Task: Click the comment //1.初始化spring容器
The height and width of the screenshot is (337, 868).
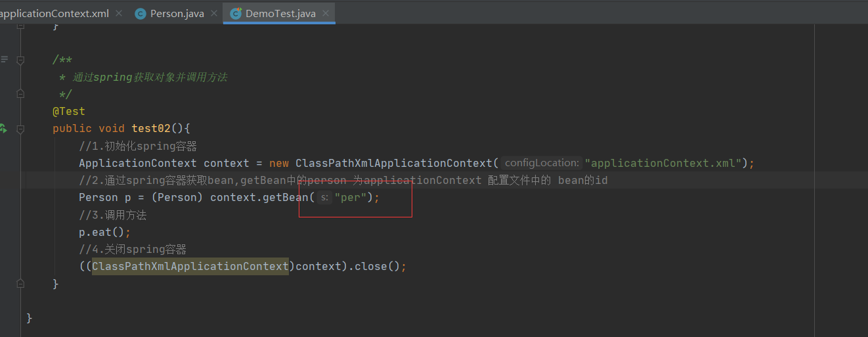Action: [x=138, y=146]
